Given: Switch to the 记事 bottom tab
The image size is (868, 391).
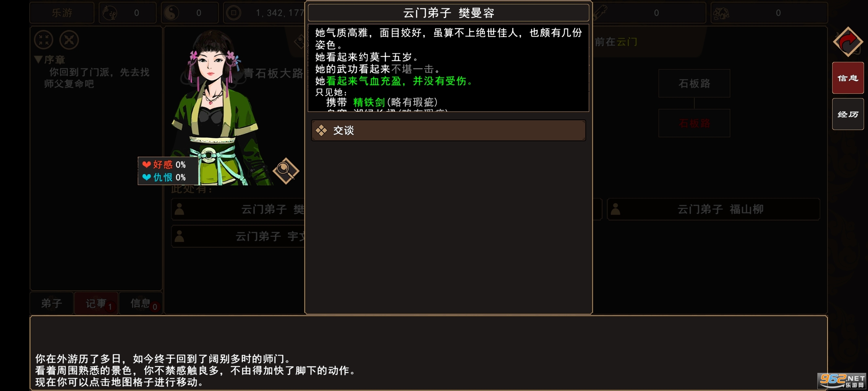Looking at the screenshot, I should [x=96, y=303].
